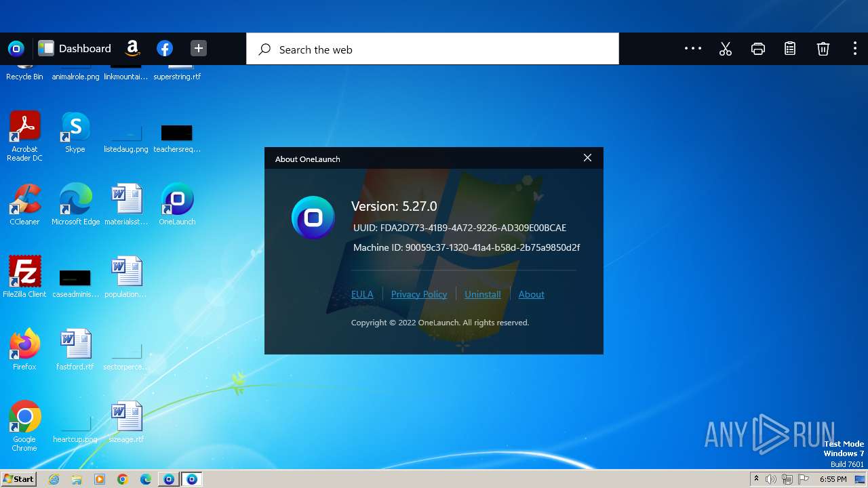Open the three-dot horizontal more menu
The height and width of the screenshot is (488, 868).
693,48
